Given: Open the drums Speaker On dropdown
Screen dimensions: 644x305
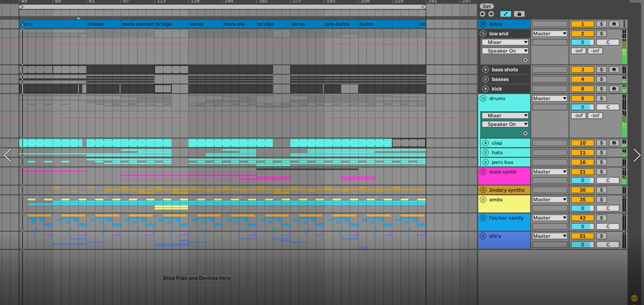Looking at the screenshot, I should coord(505,124).
